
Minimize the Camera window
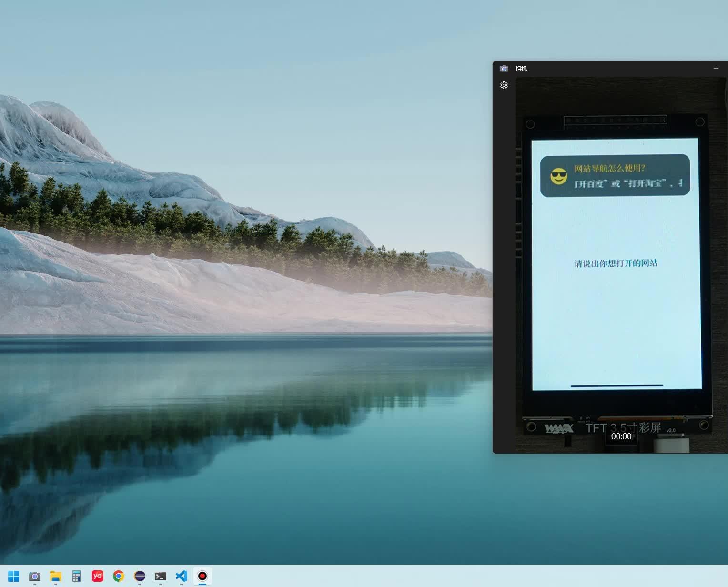(x=716, y=69)
